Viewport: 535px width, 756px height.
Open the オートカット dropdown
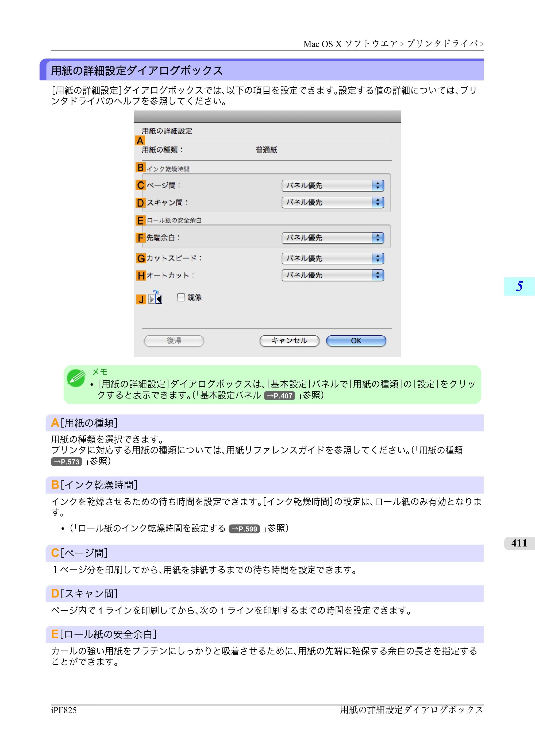click(x=333, y=275)
